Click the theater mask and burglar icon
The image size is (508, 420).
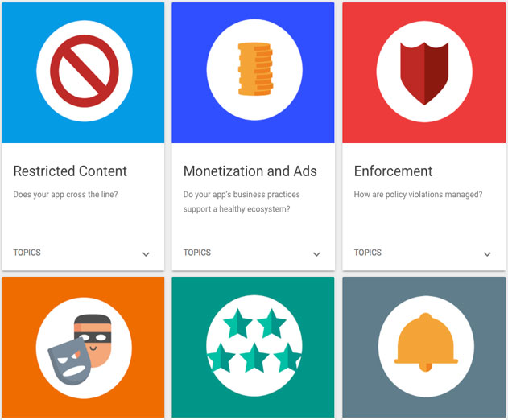click(x=80, y=350)
